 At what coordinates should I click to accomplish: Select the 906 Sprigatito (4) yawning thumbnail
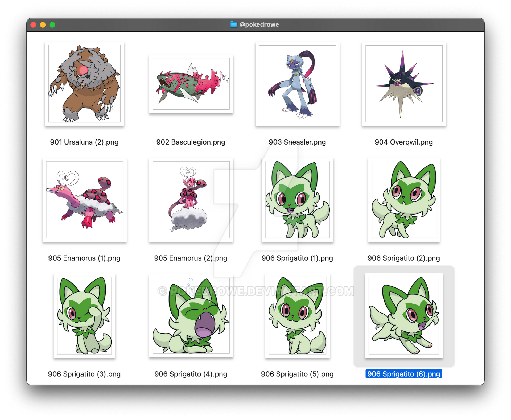(191, 316)
